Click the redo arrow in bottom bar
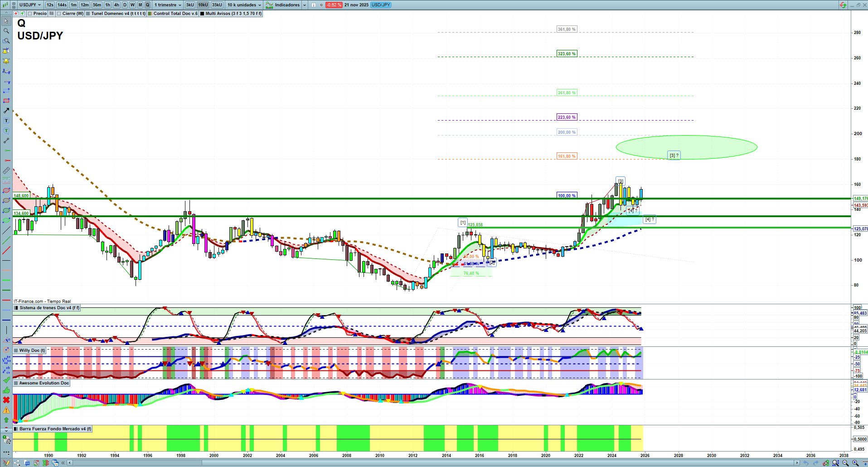The width and height of the screenshot is (868, 467). tap(815, 463)
